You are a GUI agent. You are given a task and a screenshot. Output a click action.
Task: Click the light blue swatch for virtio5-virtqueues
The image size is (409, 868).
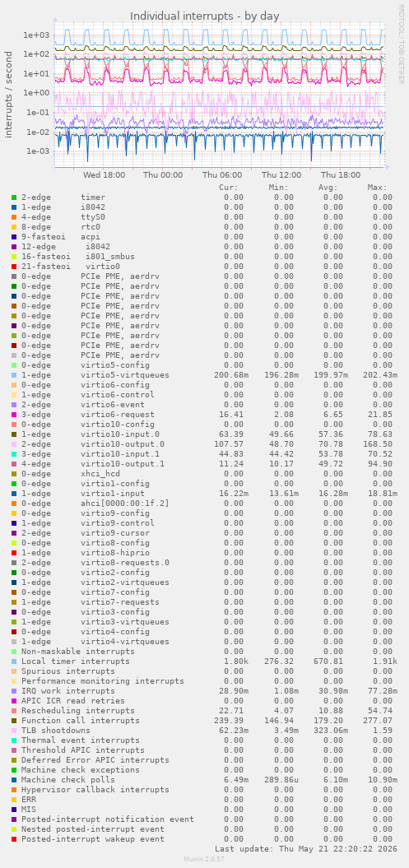click(x=14, y=375)
